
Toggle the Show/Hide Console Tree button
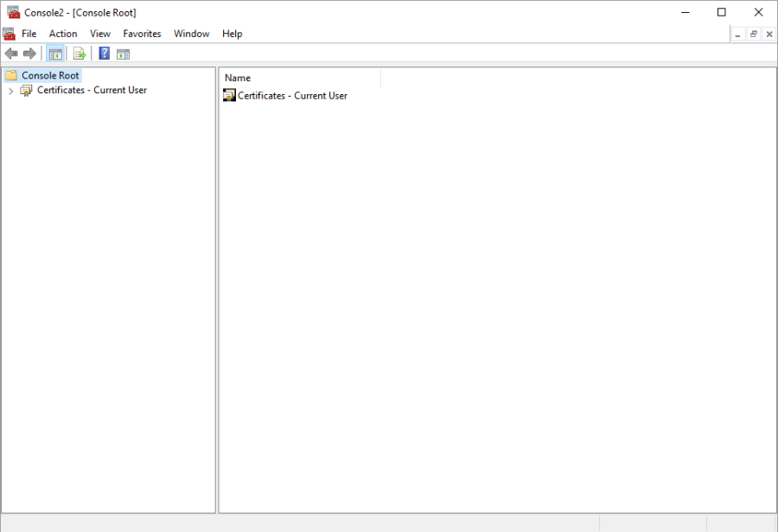pyautogui.click(x=55, y=54)
